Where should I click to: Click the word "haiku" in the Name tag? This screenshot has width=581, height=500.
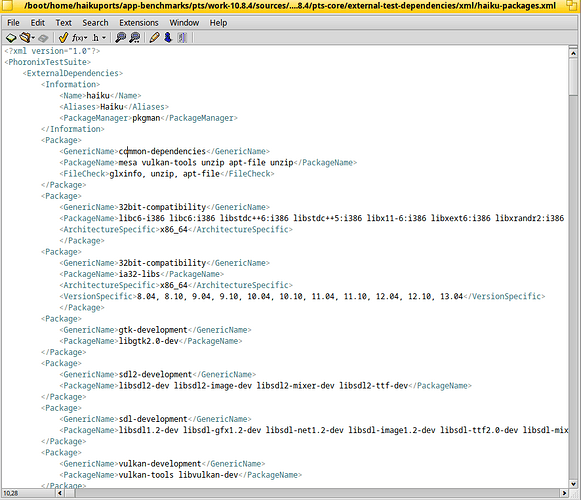98,96
